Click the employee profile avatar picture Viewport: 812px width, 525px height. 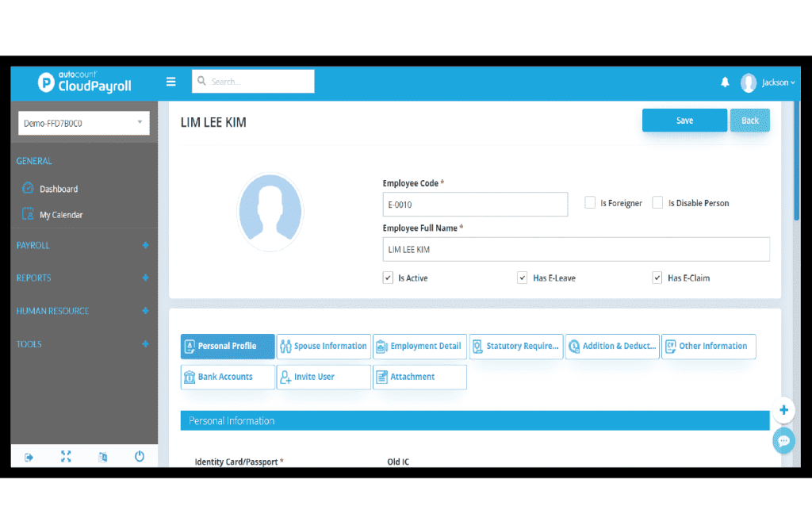[x=270, y=213]
